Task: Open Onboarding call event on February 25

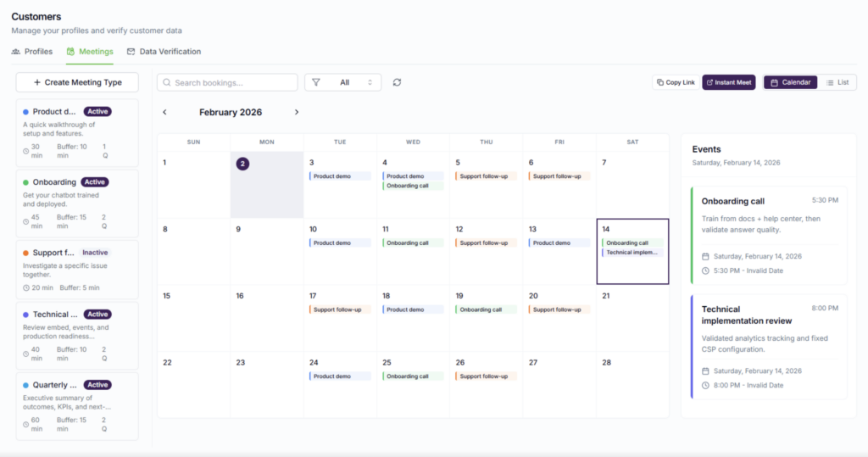Action: tap(413, 376)
